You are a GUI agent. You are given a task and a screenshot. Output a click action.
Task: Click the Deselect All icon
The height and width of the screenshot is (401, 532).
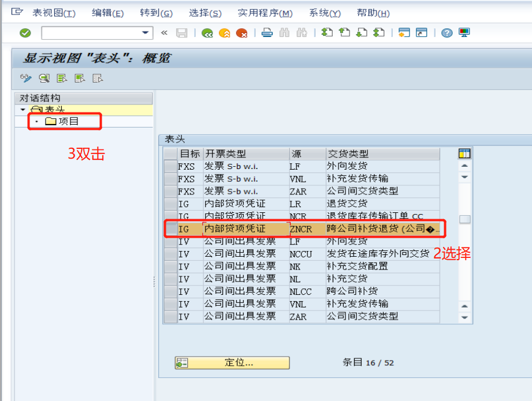98,78
